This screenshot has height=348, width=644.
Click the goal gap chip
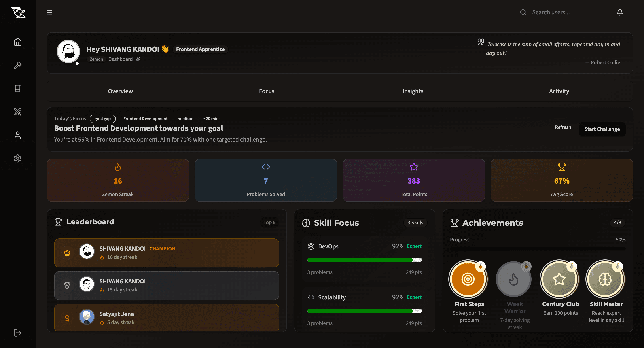coord(102,119)
